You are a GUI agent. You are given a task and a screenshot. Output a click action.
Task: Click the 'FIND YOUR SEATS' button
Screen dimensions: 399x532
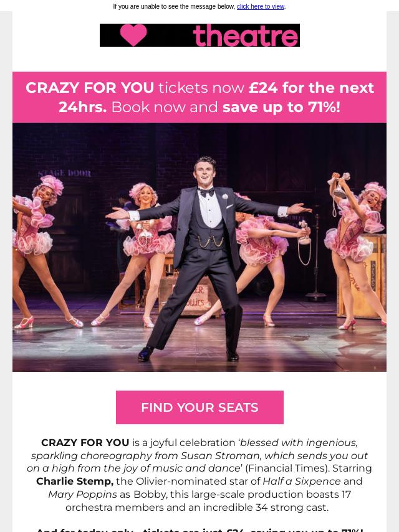pos(199,407)
